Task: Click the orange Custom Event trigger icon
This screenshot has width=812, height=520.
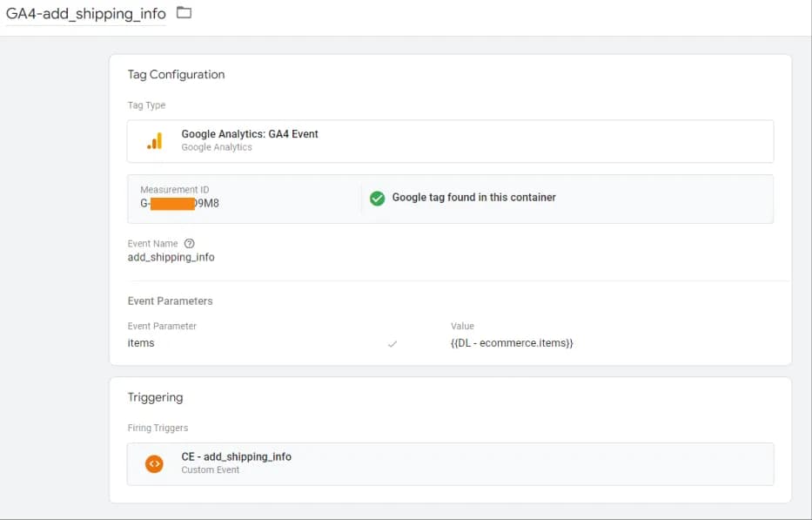Action: pyautogui.click(x=154, y=463)
